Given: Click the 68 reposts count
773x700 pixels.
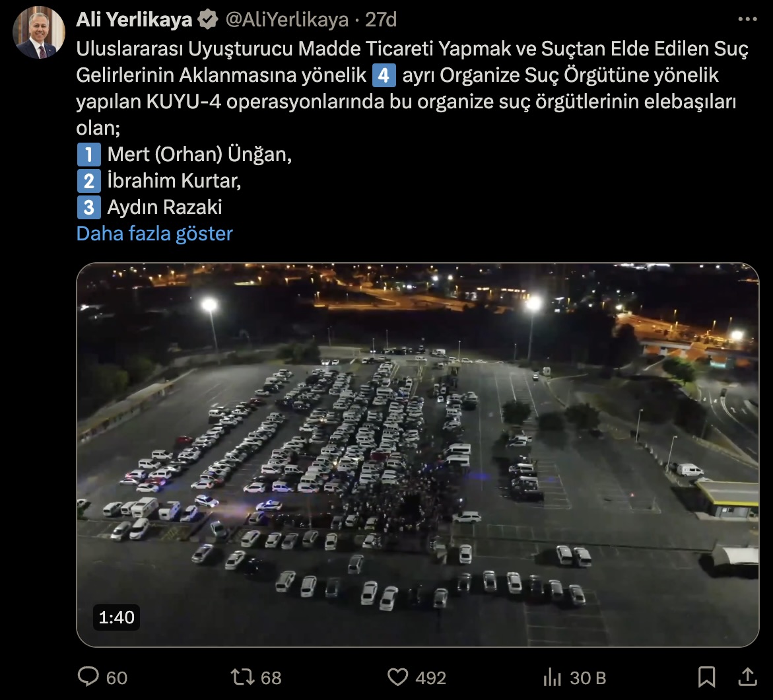Looking at the screenshot, I should pyautogui.click(x=271, y=678).
